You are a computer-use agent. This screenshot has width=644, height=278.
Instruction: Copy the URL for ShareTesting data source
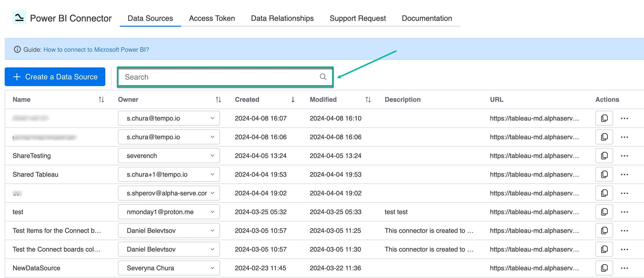tap(604, 156)
